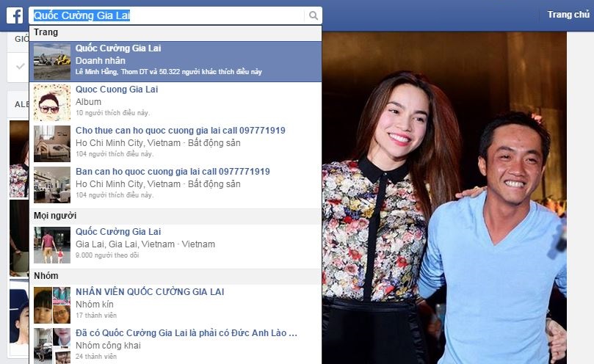The width and height of the screenshot is (594, 364).
Task: Click supercar thumbnail of Doanh nhân page
Action: point(52,62)
